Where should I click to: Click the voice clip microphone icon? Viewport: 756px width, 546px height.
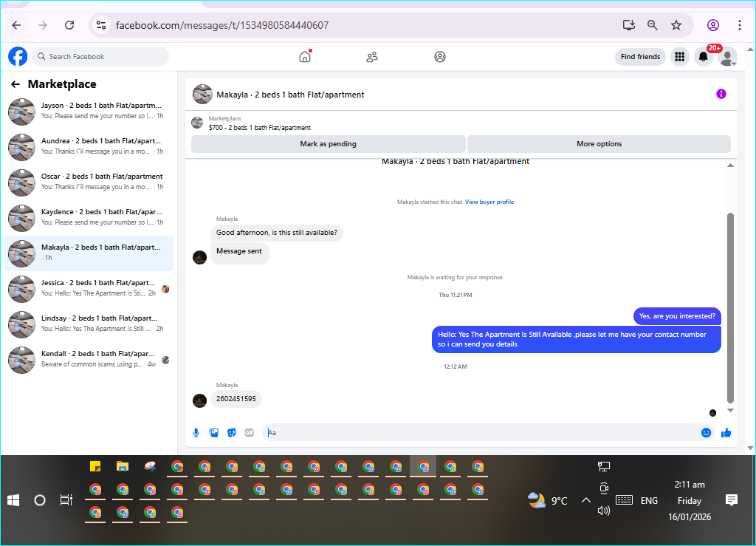tap(196, 433)
